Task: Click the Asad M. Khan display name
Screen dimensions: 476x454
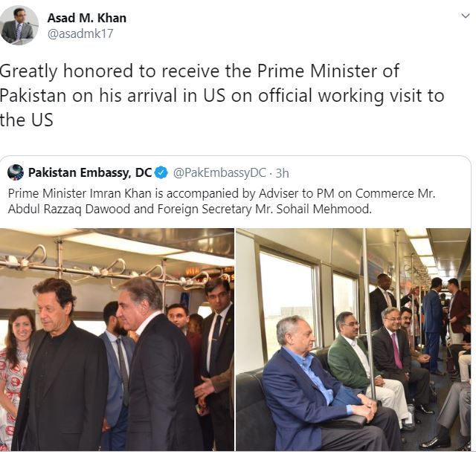Action: pos(87,18)
